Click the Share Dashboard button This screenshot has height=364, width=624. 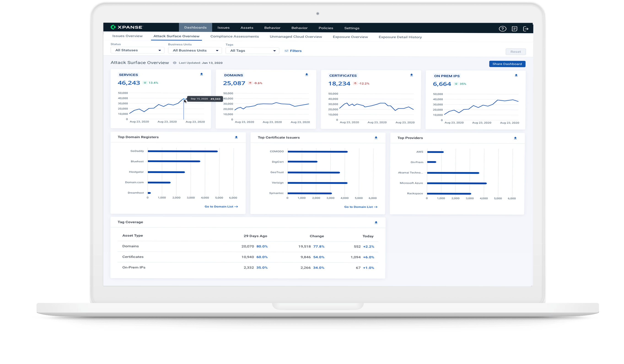[x=507, y=64]
